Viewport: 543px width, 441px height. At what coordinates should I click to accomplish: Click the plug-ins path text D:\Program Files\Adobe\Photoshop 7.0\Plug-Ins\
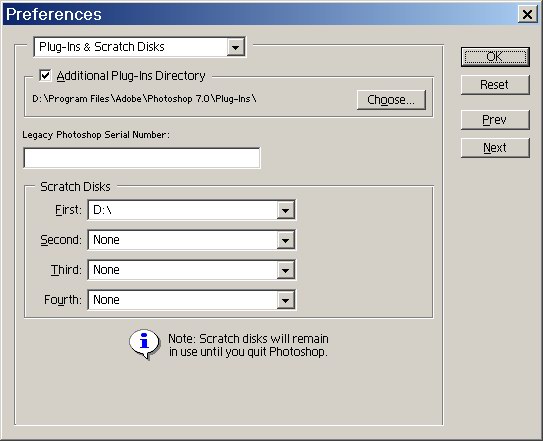[144, 99]
